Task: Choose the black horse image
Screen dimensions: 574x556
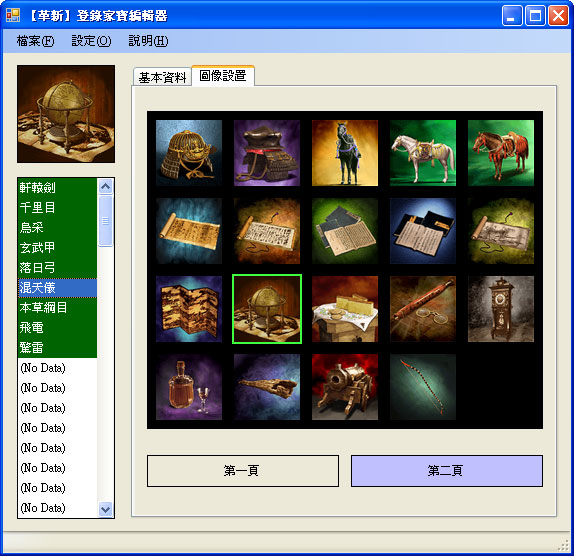Action: 345,153
